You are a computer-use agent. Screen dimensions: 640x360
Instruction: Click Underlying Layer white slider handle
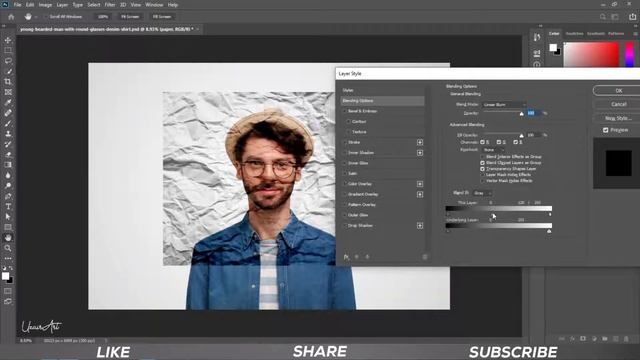tap(549, 231)
